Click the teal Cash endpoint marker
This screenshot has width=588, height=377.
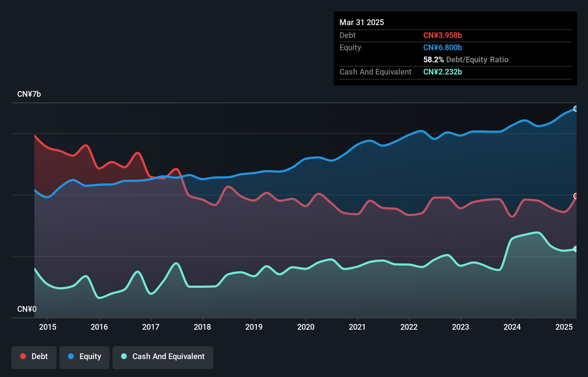click(x=576, y=249)
